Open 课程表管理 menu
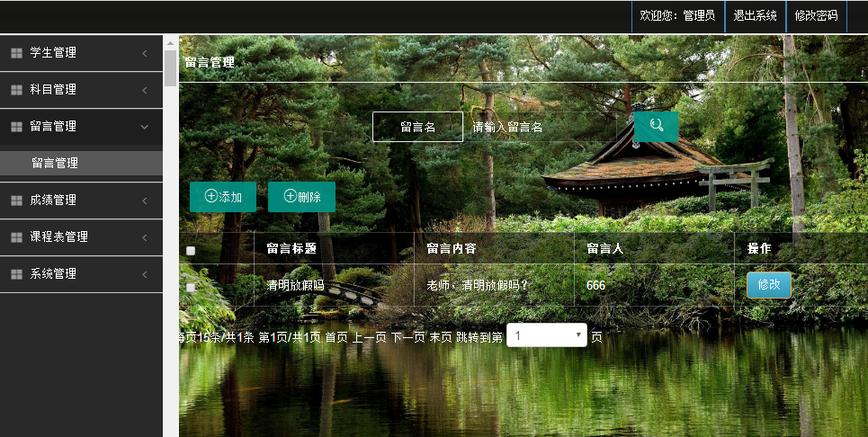This screenshot has height=437, width=868. [x=81, y=237]
